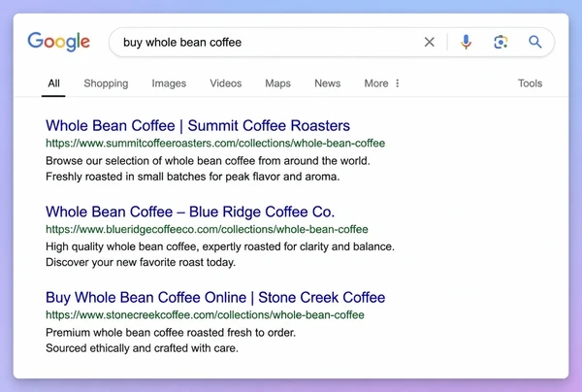Select the All results tab

pos(53,83)
